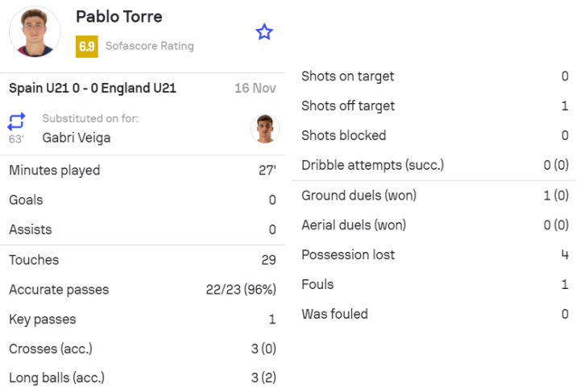The height and width of the screenshot is (392, 580).
Task: Click the Ground duels (won) row
Action: [434, 196]
